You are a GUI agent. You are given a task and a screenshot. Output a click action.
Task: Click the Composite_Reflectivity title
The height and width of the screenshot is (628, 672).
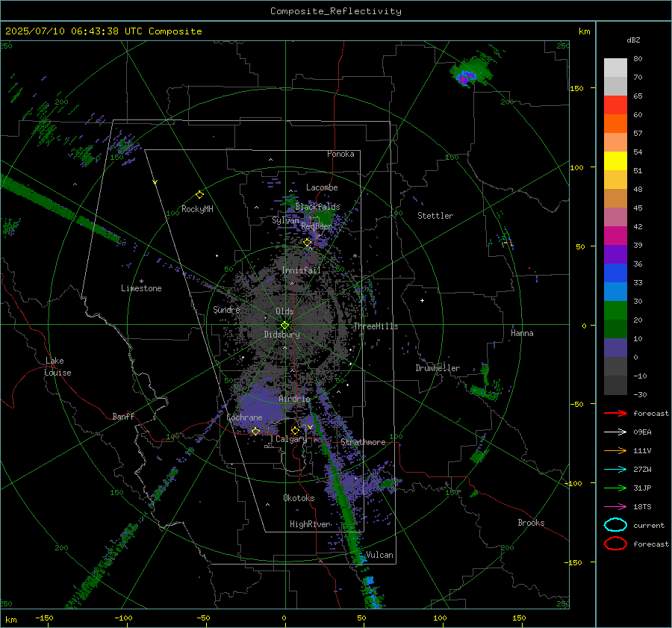click(x=336, y=11)
